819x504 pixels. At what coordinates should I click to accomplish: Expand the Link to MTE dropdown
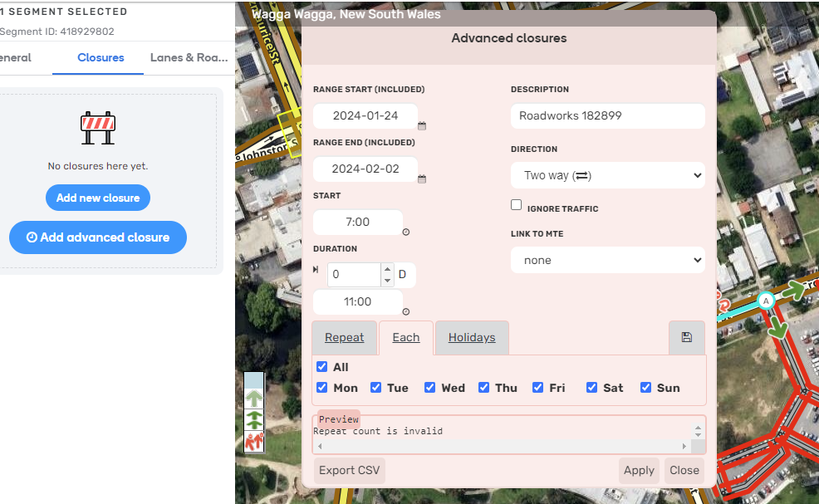(x=608, y=260)
